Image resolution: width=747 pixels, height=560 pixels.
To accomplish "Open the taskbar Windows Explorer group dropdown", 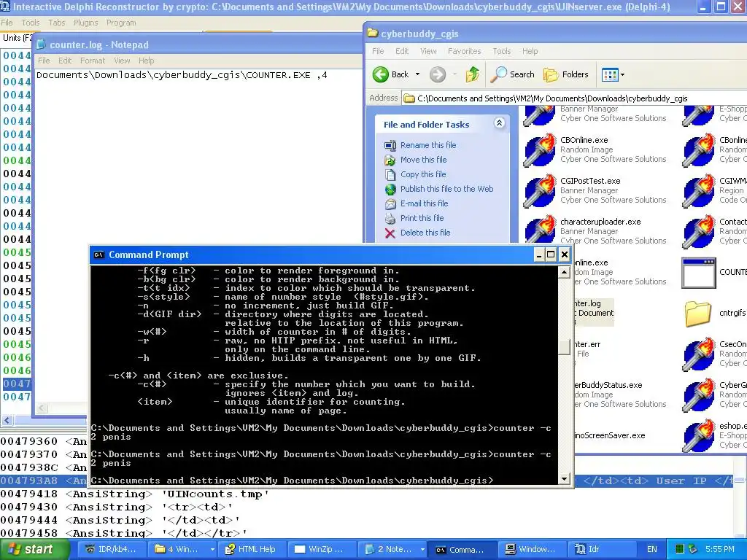I will tap(212, 549).
